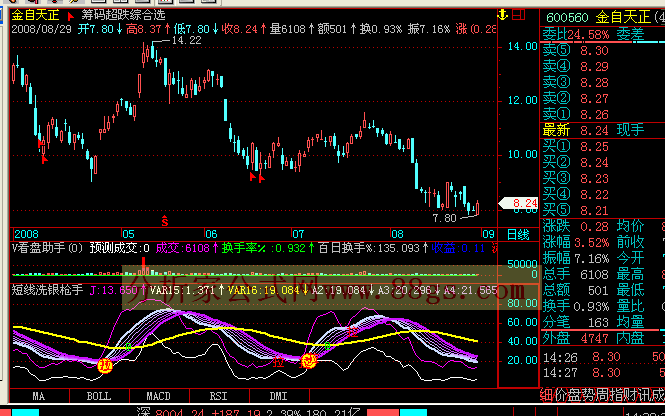Click the 7.80 low price label
665x416 pixels.
coord(444,218)
